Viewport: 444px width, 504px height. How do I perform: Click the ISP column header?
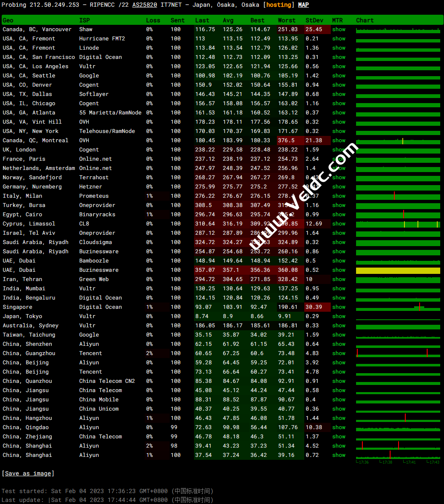coord(84,20)
